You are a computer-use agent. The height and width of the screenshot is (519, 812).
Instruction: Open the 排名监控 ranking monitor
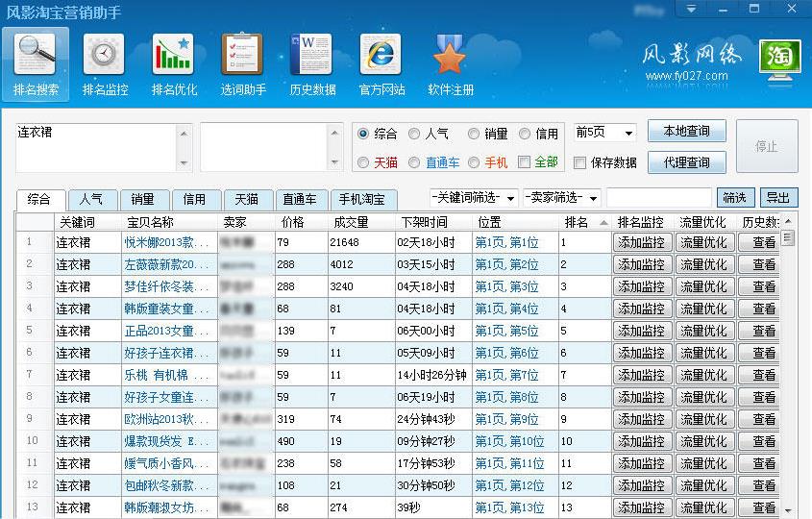tap(105, 63)
